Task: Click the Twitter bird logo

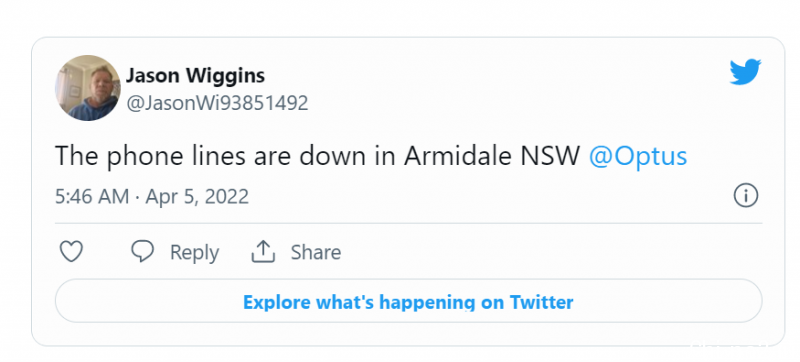Action: (745, 72)
